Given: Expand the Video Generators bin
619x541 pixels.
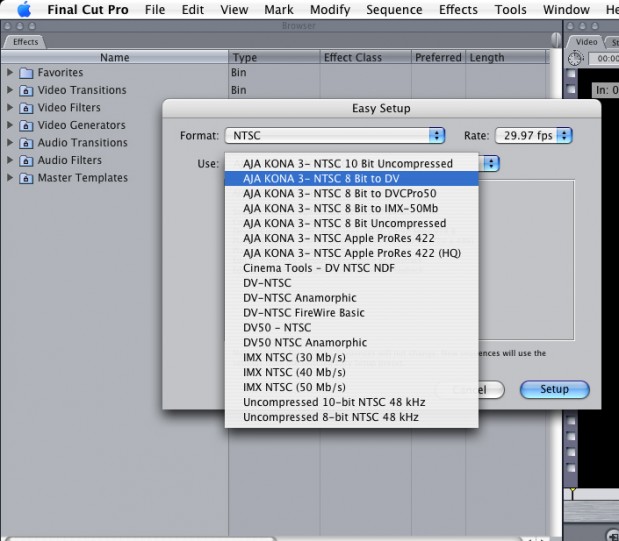Looking at the screenshot, I should click(10, 125).
